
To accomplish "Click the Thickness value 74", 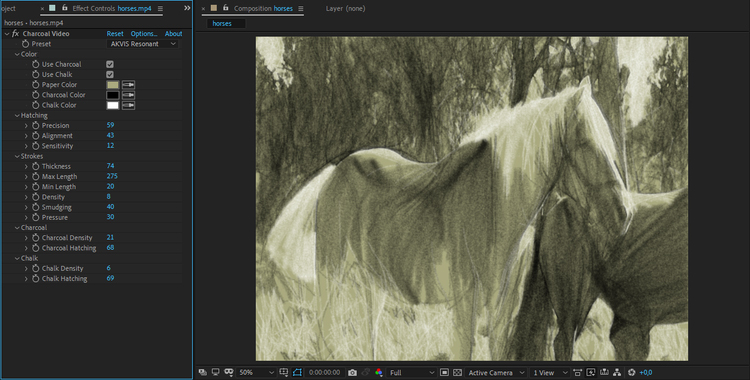I will click(110, 166).
